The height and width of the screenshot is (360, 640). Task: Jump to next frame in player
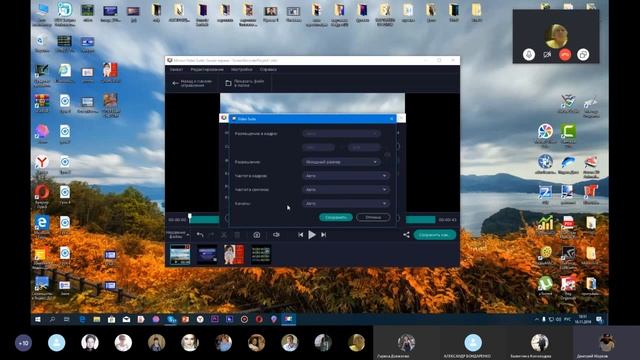click(323, 235)
